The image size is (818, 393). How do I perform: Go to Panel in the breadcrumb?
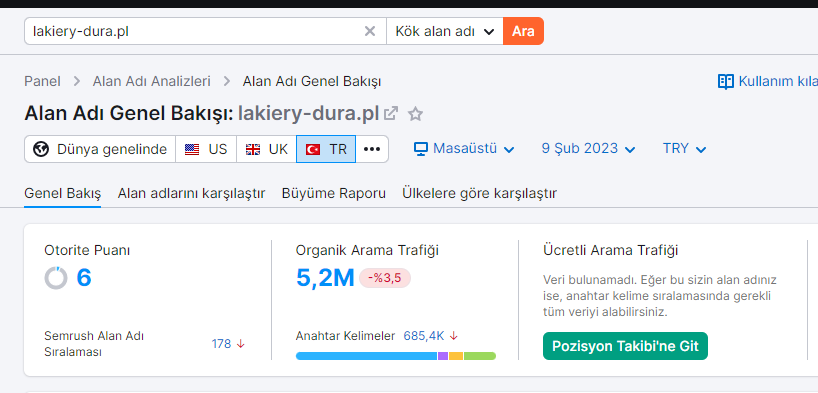click(x=42, y=81)
